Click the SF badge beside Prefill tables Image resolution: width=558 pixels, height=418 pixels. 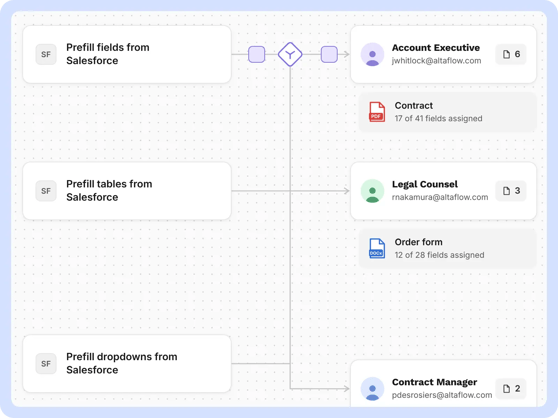tap(46, 191)
